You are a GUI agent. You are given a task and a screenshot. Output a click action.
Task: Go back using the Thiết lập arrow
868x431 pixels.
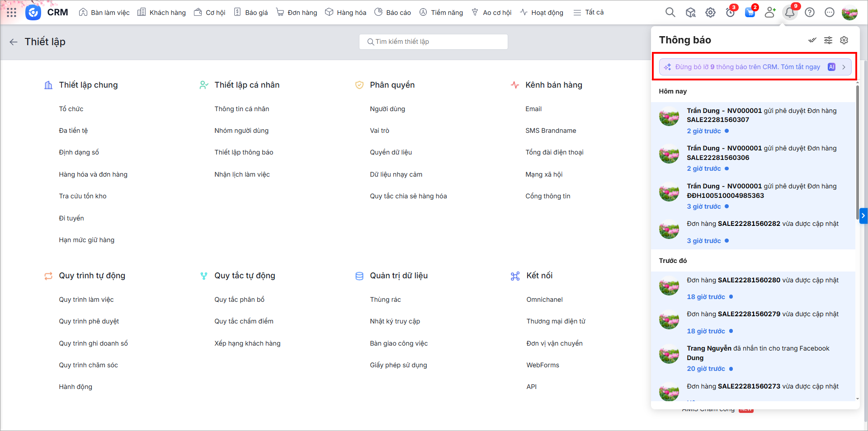[x=14, y=42]
